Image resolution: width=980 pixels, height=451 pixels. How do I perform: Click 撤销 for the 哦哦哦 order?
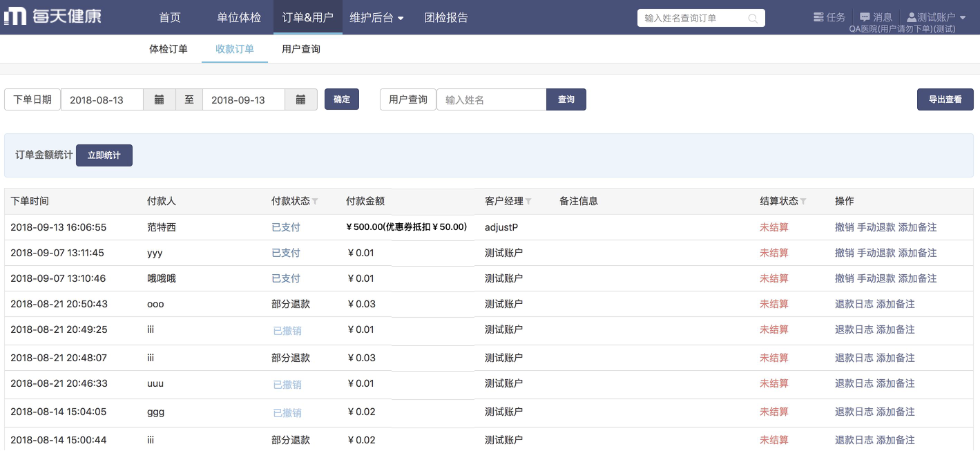[x=845, y=278]
